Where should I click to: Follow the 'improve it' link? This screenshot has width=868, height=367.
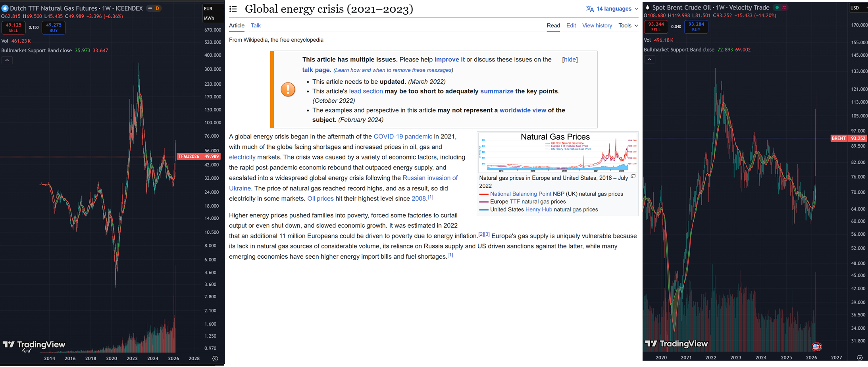pyautogui.click(x=449, y=60)
